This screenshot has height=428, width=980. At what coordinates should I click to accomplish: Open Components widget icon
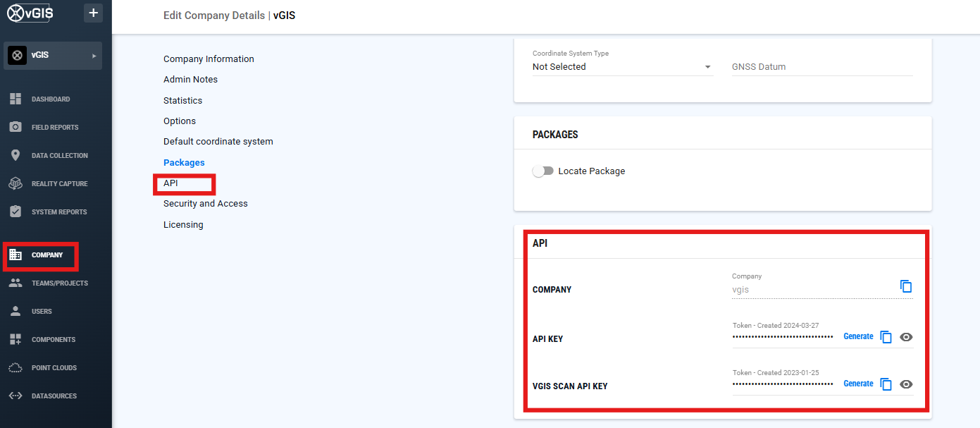(15, 339)
